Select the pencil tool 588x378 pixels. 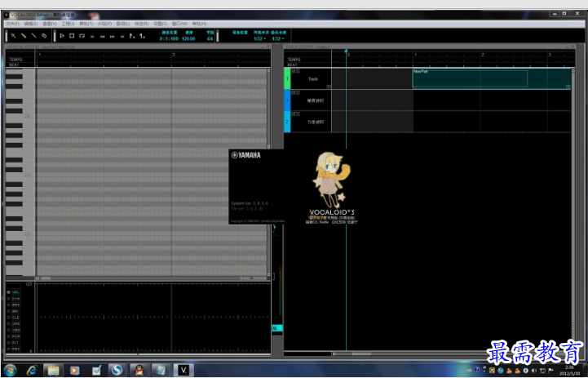pos(24,36)
